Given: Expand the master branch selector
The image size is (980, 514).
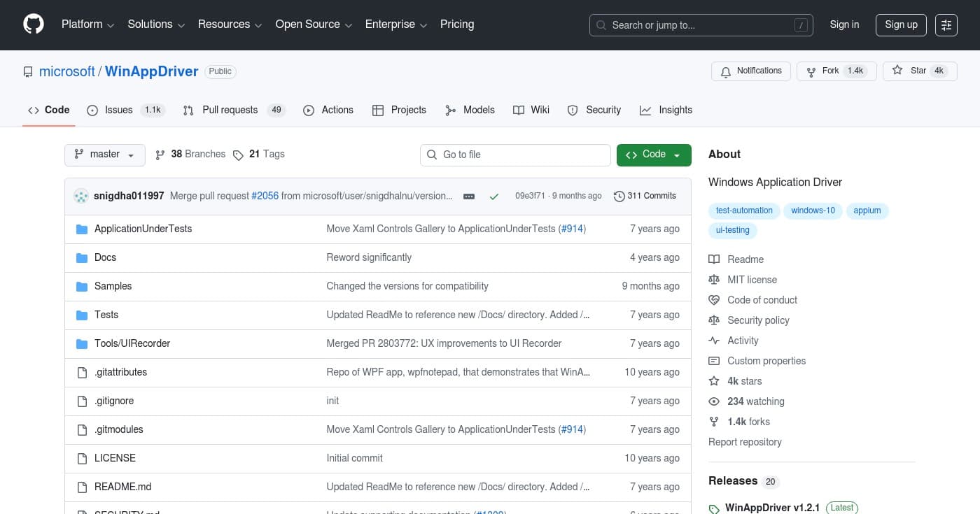Looking at the screenshot, I should [104, 155].
